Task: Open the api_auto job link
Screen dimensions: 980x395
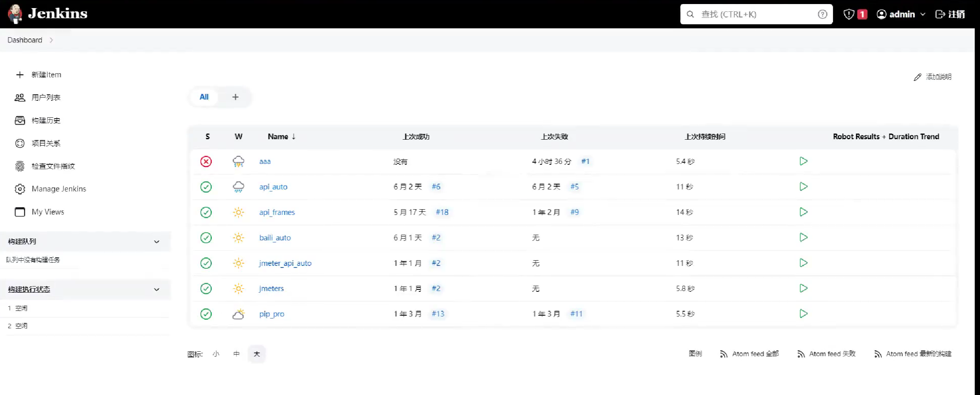Action: pyautogui.click(x=273, y=187)
